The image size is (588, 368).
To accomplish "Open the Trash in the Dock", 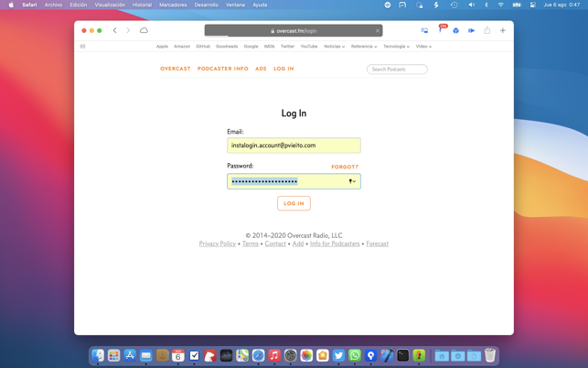I will coord(490,355).
